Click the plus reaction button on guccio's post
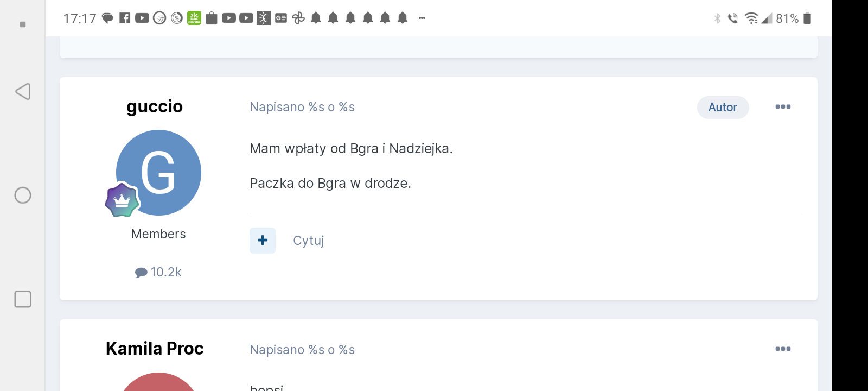 pos(263,241)
